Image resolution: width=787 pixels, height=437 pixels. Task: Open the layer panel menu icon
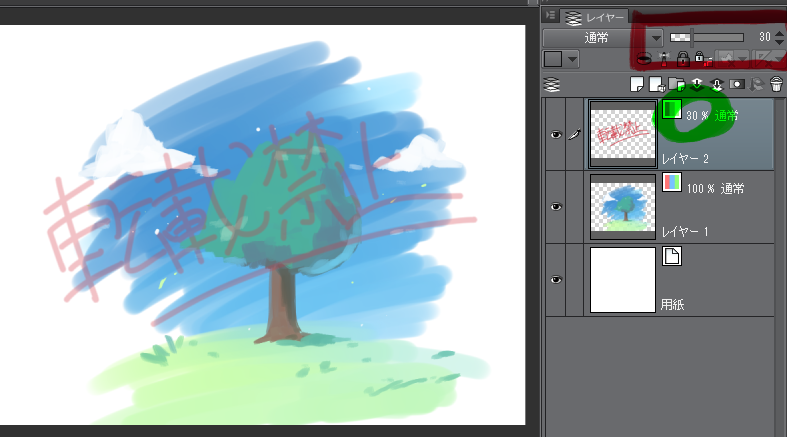551,16
